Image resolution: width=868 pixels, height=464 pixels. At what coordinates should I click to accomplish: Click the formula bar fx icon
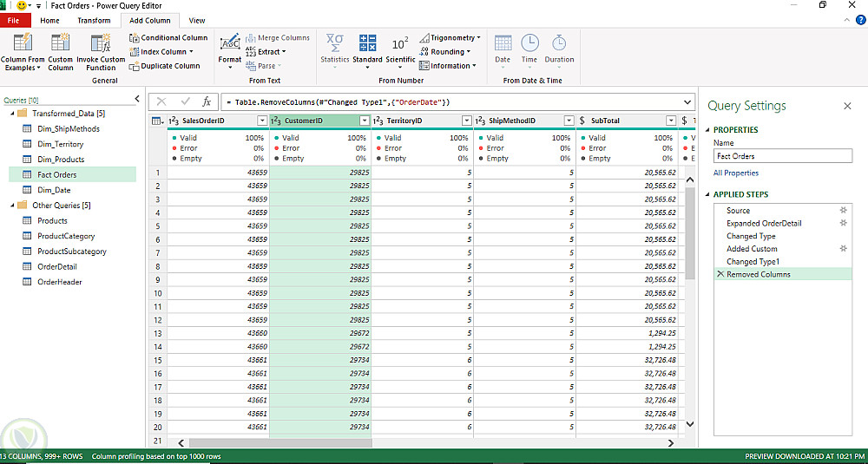click(207, 101)
